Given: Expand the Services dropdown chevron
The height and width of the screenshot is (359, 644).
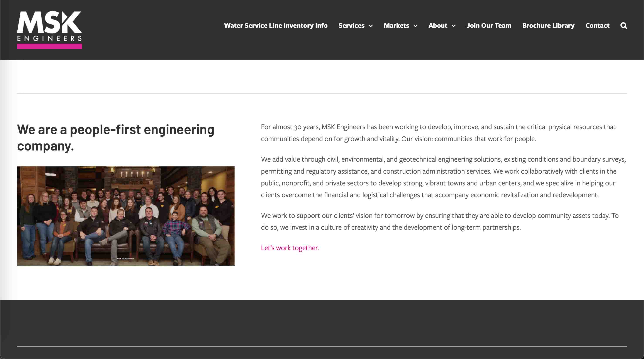Looking at the screenshot, I should pos(371,26).
